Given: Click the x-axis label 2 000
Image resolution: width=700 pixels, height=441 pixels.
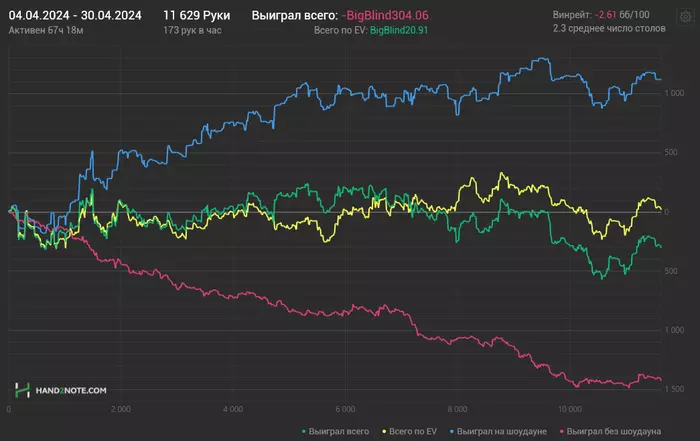Looking at the screenshot, I should pyautogui.click(x=121, y=409).
